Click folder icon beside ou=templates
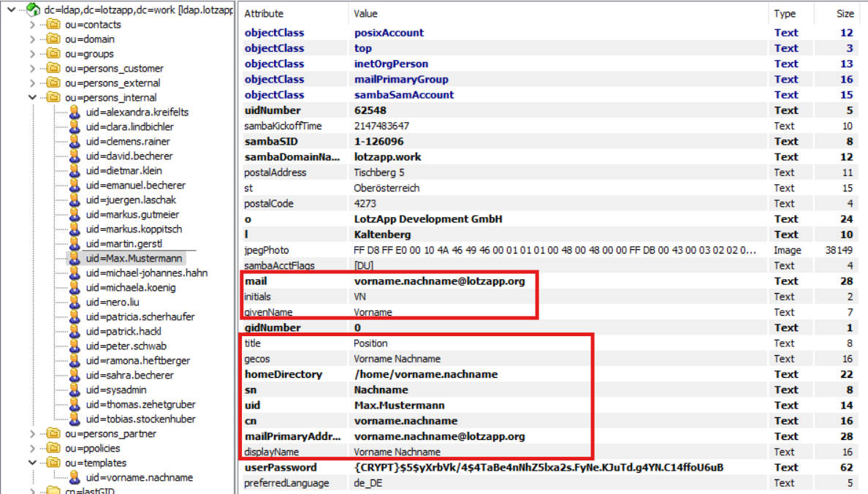The image size is (868, 494). point(53,463)
